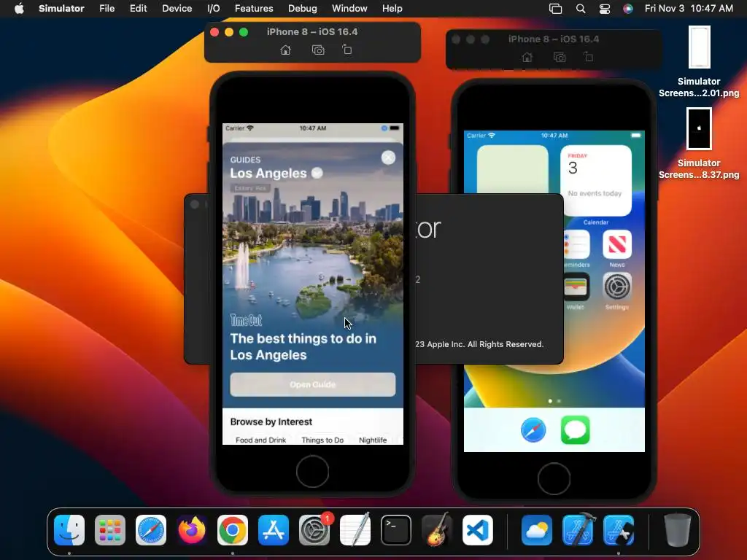Open the Simulator menu
Viewport: 747px width, 560px height.
61,9
